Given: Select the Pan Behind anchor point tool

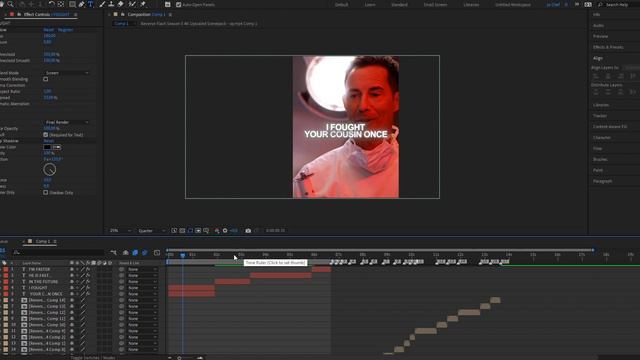Looking at the screenshot, I should point(61,4).
